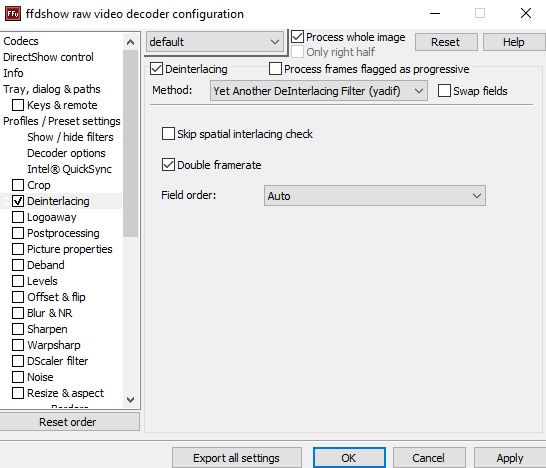Image resolution: width=546 pixels, height=468 pixels.
Task: Select Info in the sidebar list
Action: click(13, 73)
